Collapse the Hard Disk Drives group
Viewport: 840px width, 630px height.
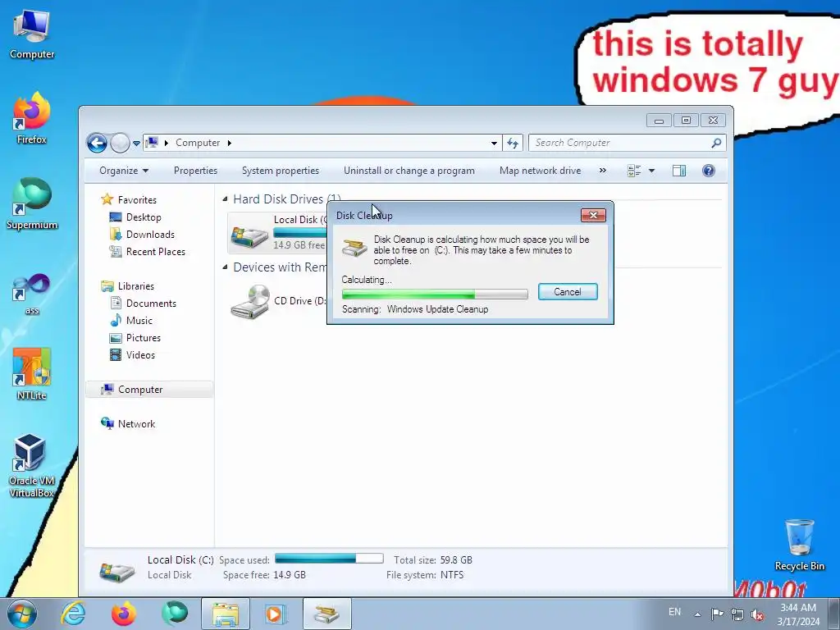(225, 199)
